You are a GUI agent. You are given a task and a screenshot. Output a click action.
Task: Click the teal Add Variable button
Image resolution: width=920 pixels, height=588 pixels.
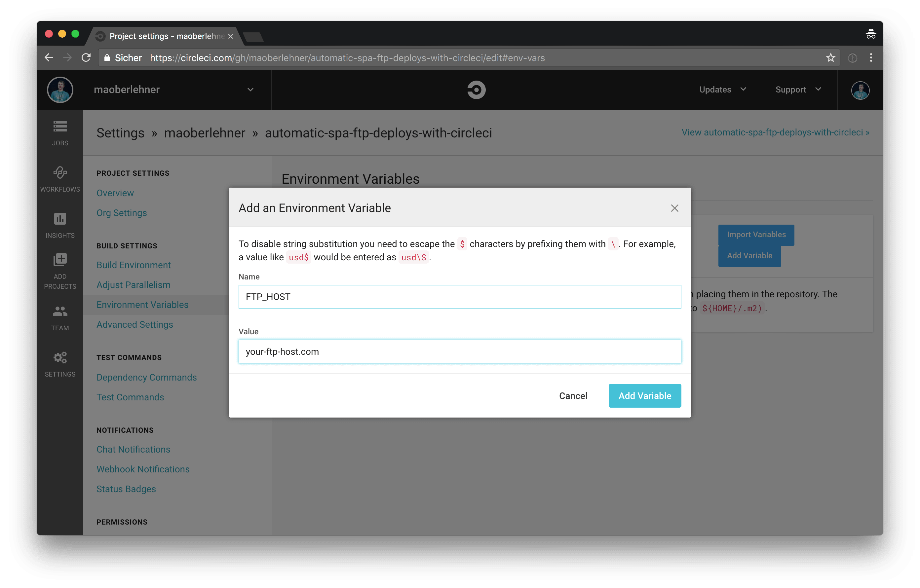644,395
